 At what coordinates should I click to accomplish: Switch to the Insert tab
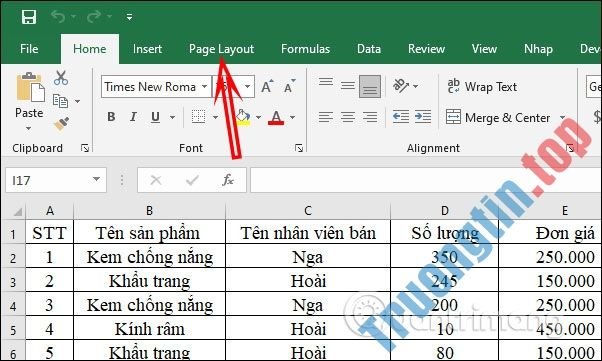tap(147, 49)
